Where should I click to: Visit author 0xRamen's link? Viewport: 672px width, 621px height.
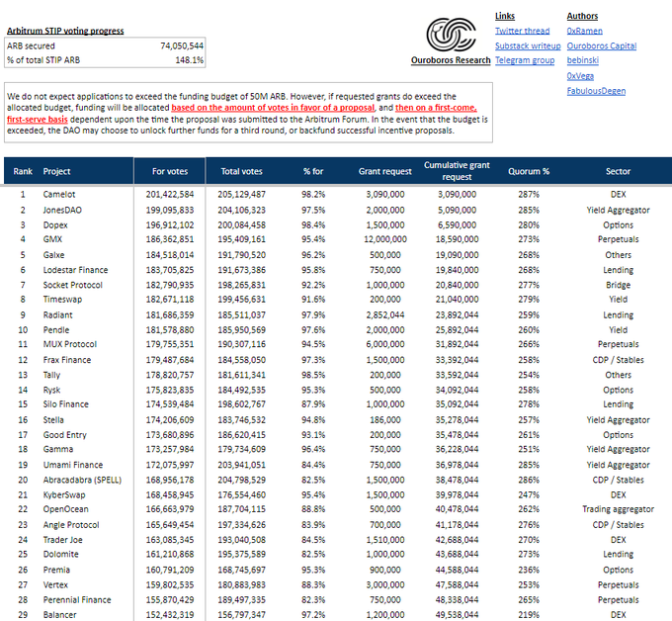[585, 31]
